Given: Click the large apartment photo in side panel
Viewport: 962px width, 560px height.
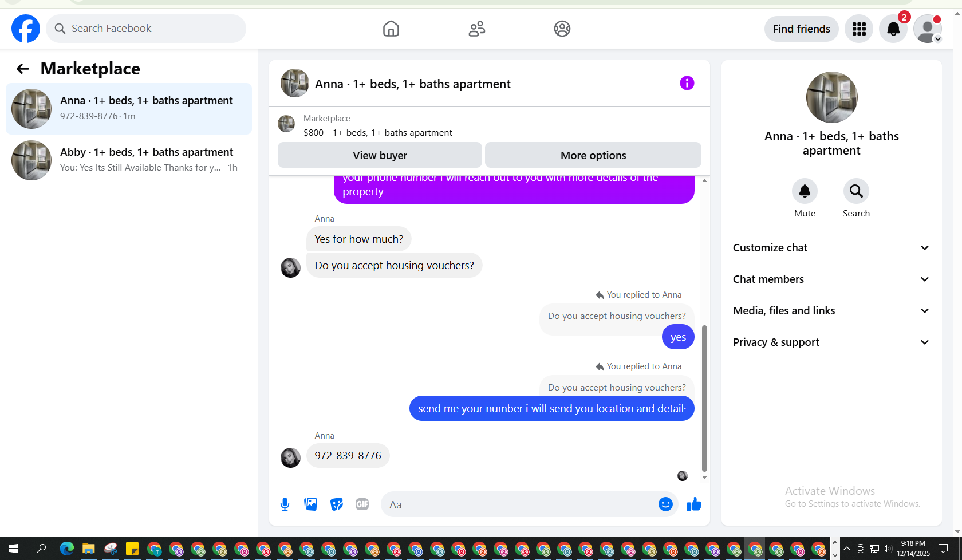Looking at the screenshot, I should coord(831,97).
